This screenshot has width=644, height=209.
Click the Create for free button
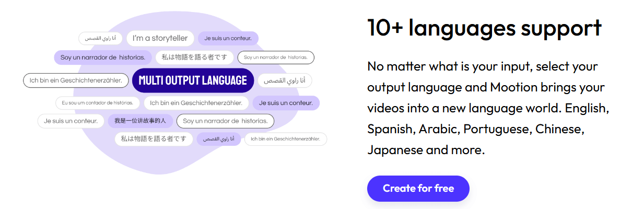[418, 189]
